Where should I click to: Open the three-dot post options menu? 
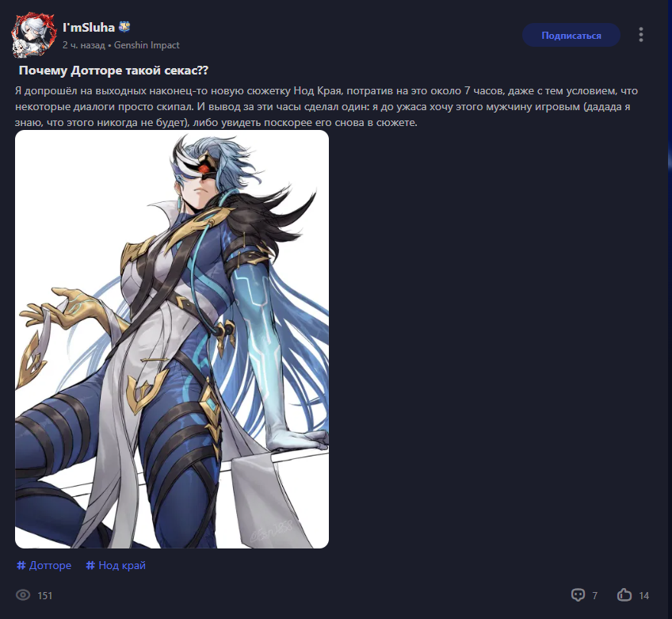coord(641,35)
